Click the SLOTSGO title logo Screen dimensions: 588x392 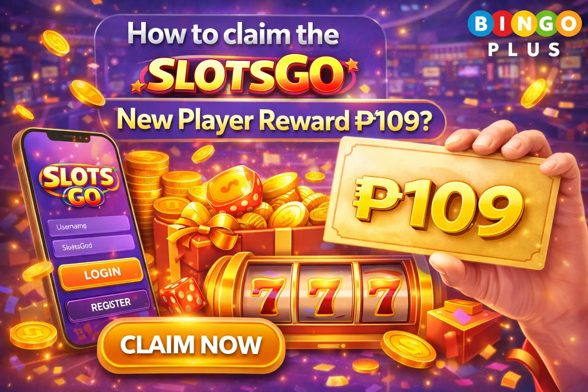point(245,76)
